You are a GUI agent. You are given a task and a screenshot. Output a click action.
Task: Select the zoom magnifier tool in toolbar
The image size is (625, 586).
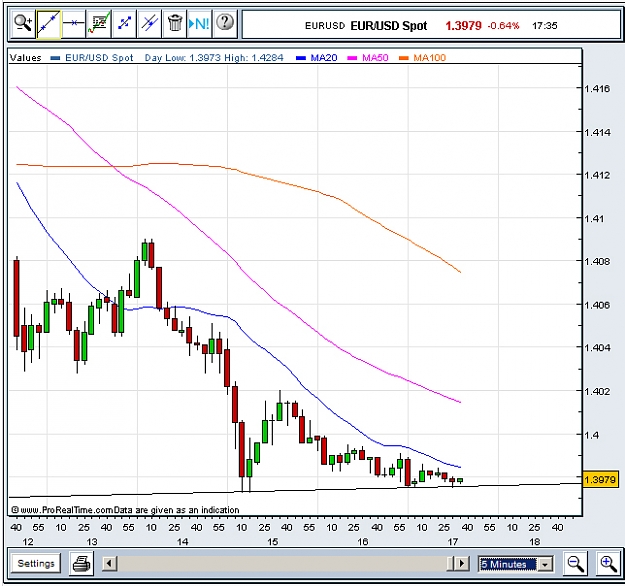(23, 24)
